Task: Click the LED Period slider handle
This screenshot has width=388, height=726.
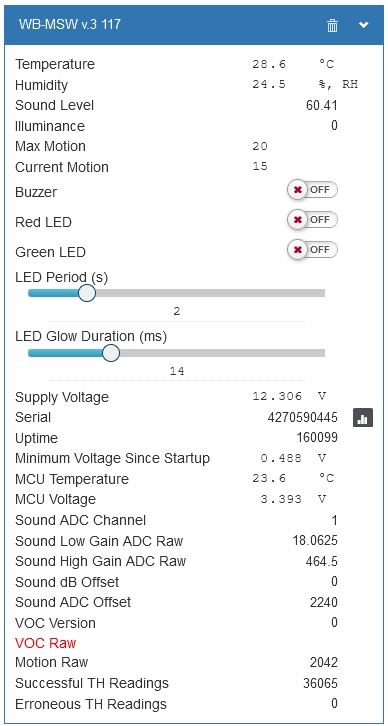Action: (x=87, y=293)
